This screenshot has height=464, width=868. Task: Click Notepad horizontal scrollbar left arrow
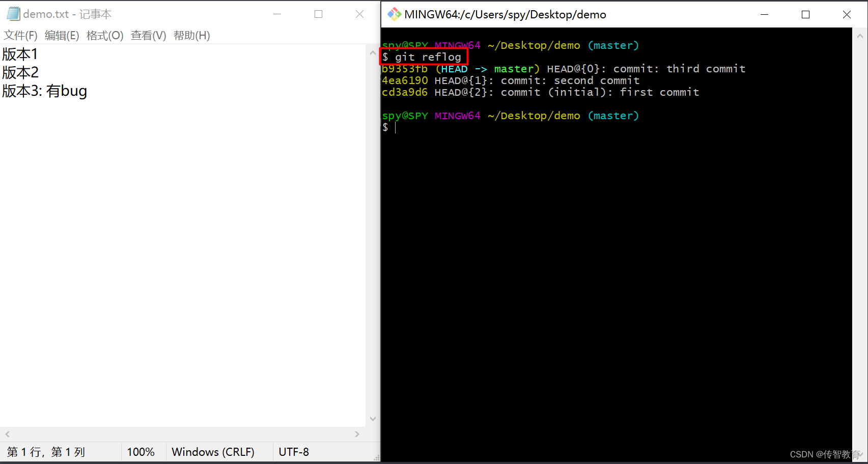click(7, 434)
